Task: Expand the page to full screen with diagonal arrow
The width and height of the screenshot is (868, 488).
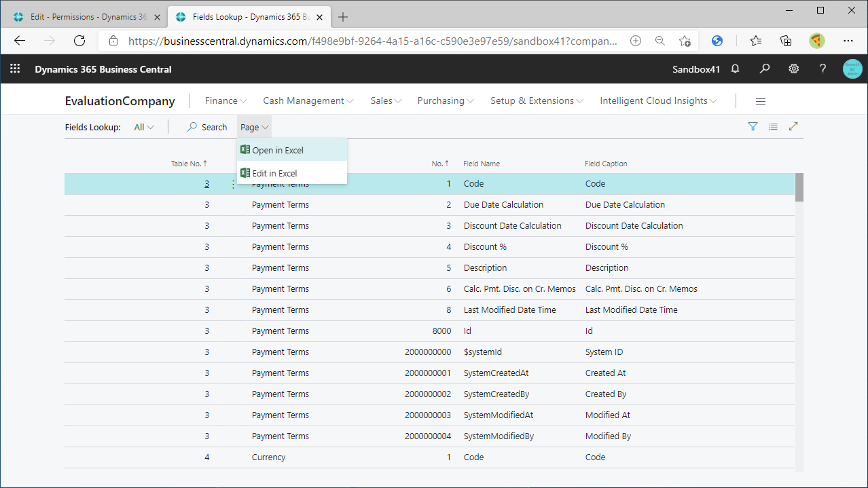Action: tap(793, 126)
